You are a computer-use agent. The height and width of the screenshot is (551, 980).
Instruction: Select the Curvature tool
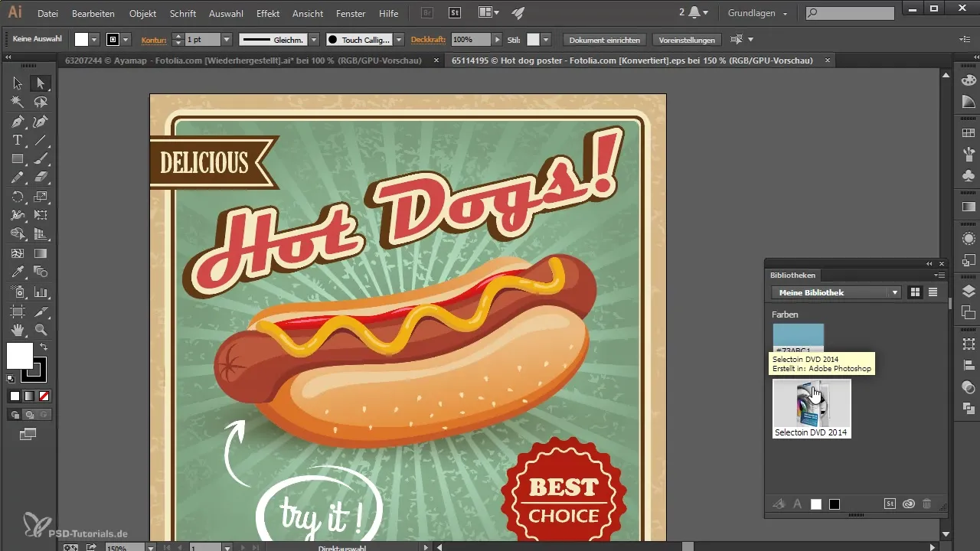41,121
